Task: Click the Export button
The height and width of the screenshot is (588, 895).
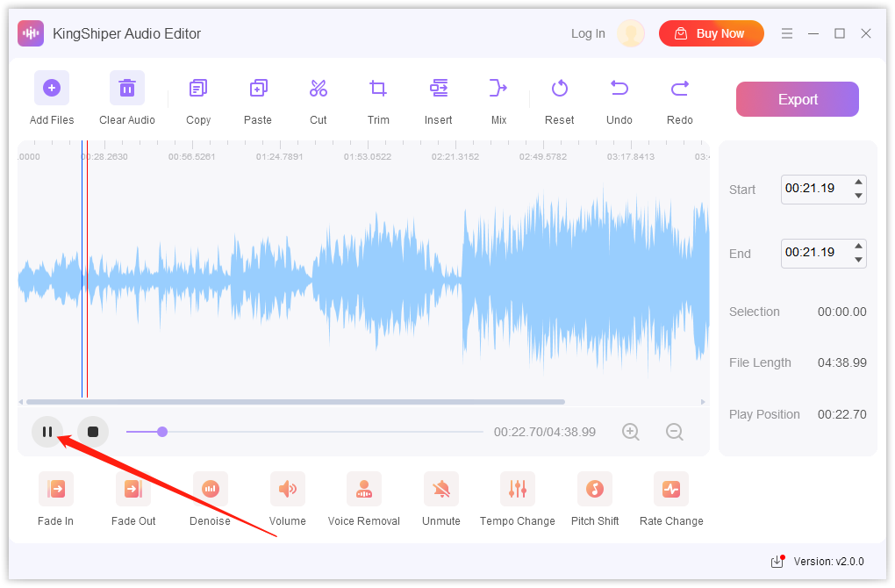Action: [798, 99]
